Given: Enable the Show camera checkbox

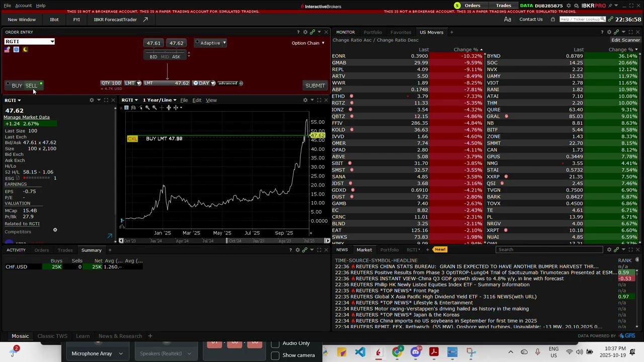Looking at the screenshot, I should click(x=275, y=355).
